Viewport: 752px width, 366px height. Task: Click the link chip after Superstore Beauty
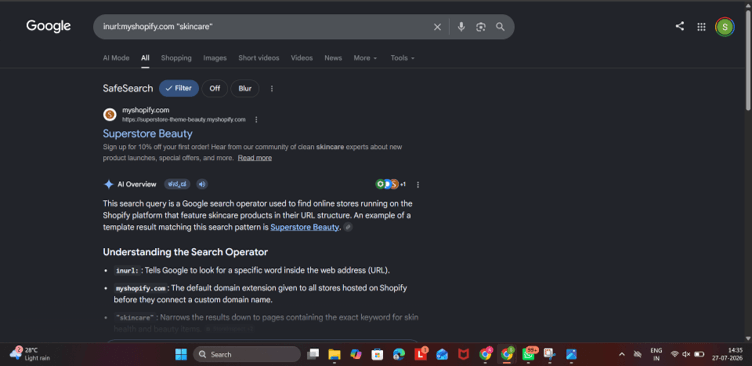pos(348,227)
